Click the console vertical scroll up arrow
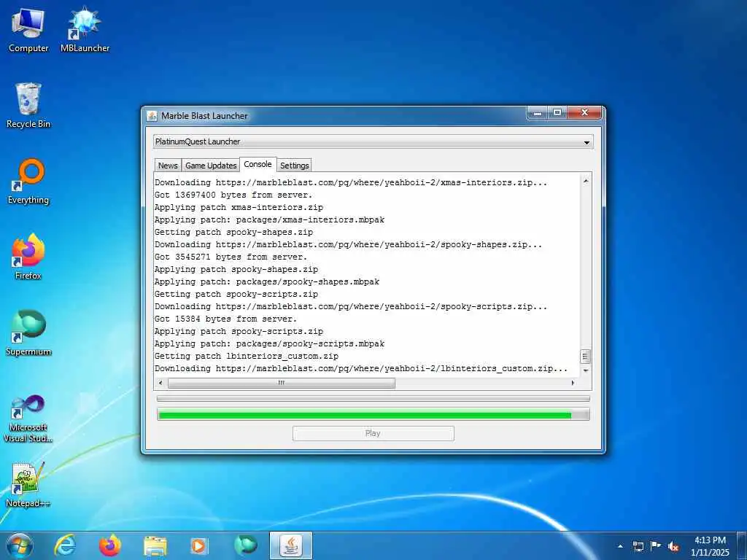Viewport: 747px width, 560px height. 586,181
